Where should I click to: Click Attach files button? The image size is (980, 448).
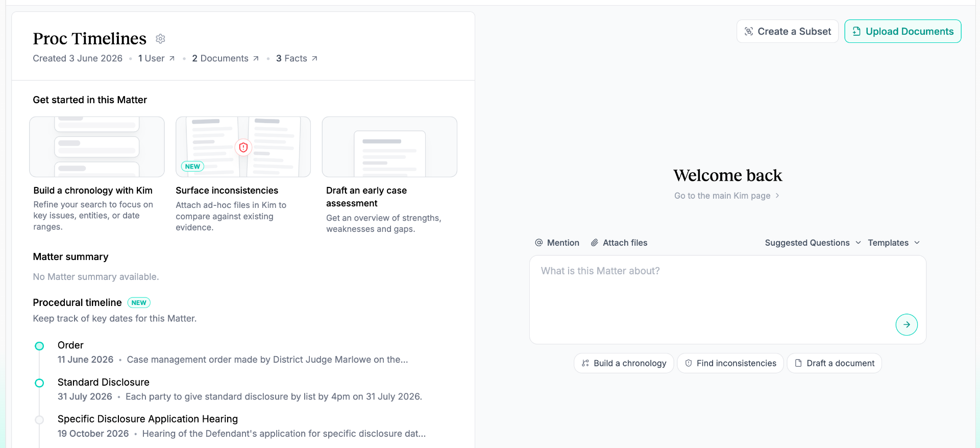point(619,243)
